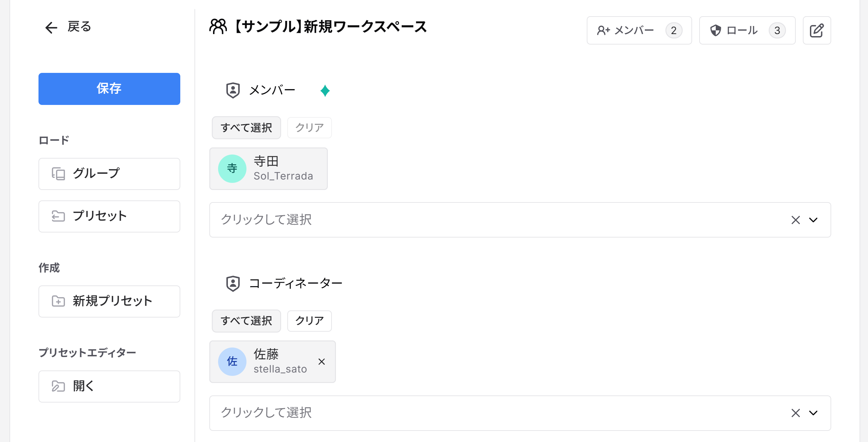Expand the メンバー select dropdown chevron

[x=813, y=220]
